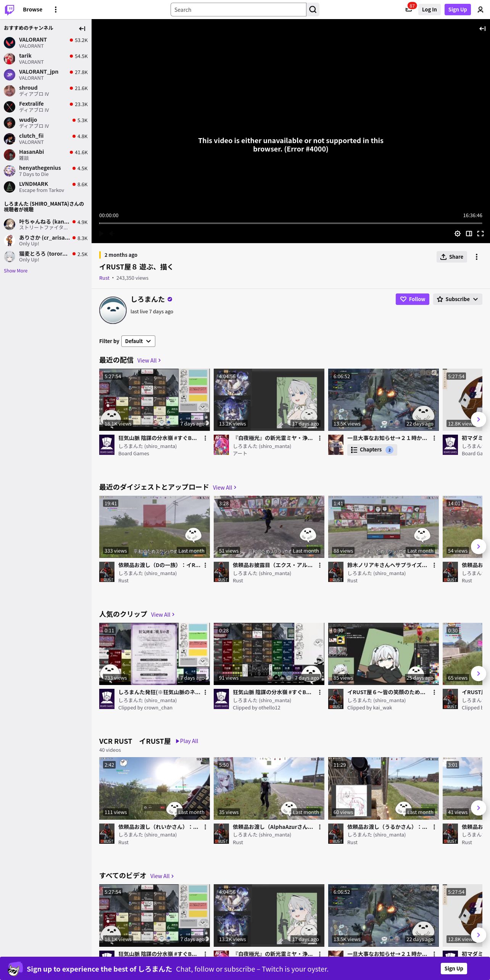Screen dimensions: 490x980
Task: Open 5:27:54 狂気山脈 recent broadcast thumbnail
Action: coord(155,400)
